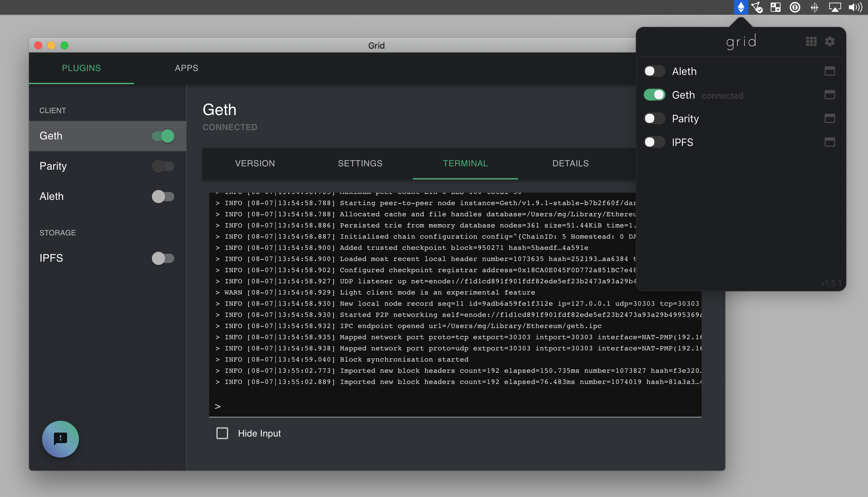Click the Ethereum Grid menu bar icon
The height and width of the screenshot is (497, 868).
point(741,7)
